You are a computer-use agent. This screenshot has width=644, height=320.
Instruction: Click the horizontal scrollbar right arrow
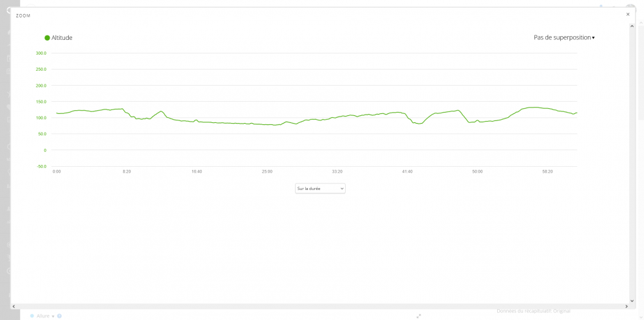(626, 306)
